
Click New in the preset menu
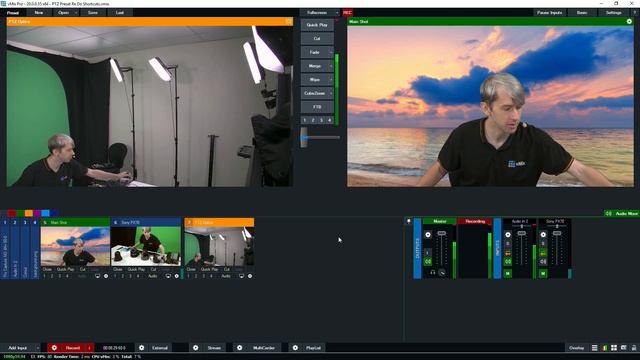(39, 13)
